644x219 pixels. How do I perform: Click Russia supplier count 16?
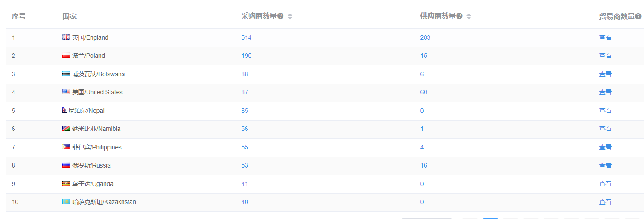(x=424, y=165)
